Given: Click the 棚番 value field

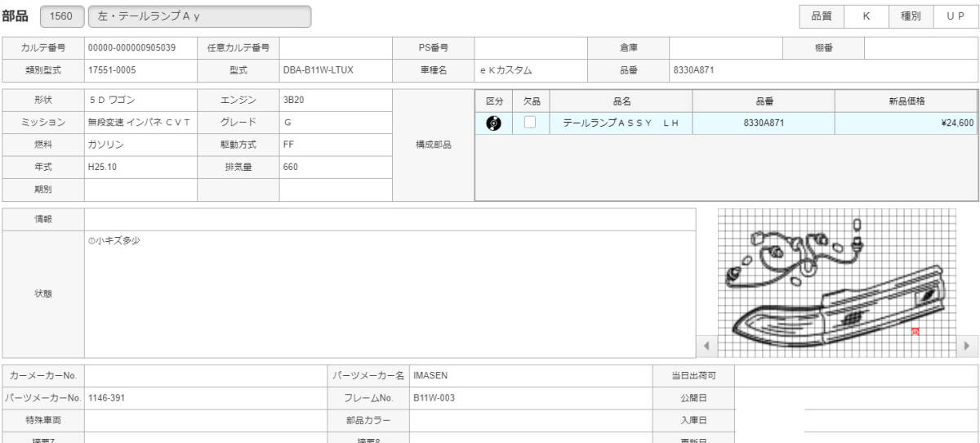Looking at the screenshot, I should point(921,48).
